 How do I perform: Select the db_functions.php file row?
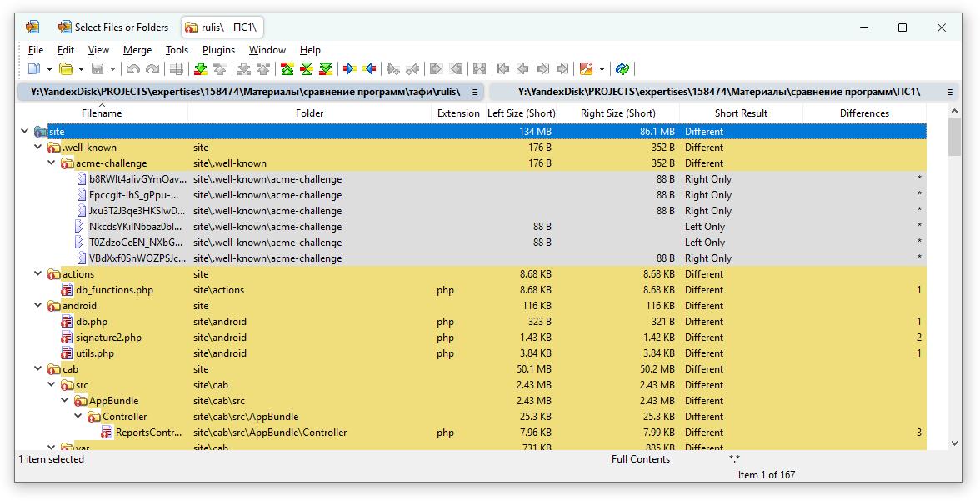[114, 290]
